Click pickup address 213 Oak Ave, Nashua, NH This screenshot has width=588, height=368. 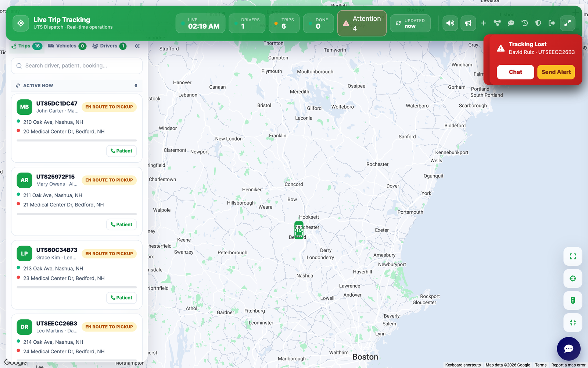[53, 269]
